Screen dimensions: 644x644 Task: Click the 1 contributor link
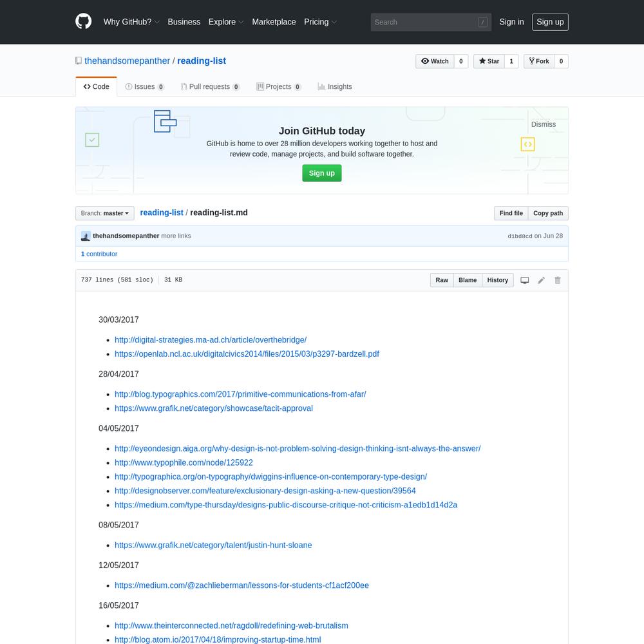(99, 254)
